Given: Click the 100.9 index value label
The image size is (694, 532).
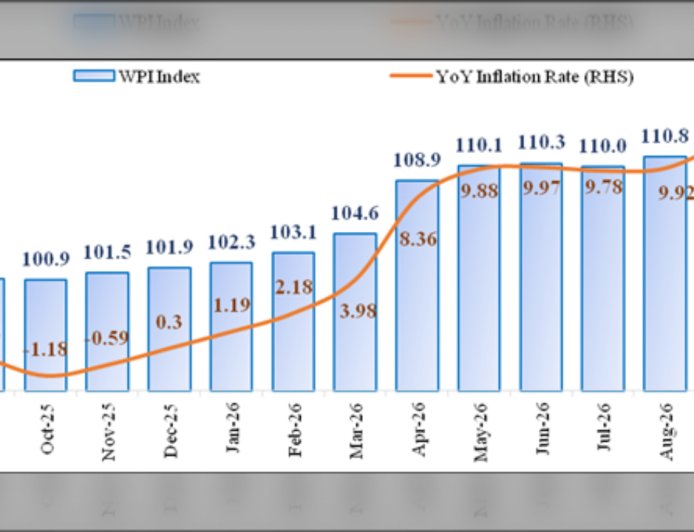Looking at the screenshot, I should (46, 259).
